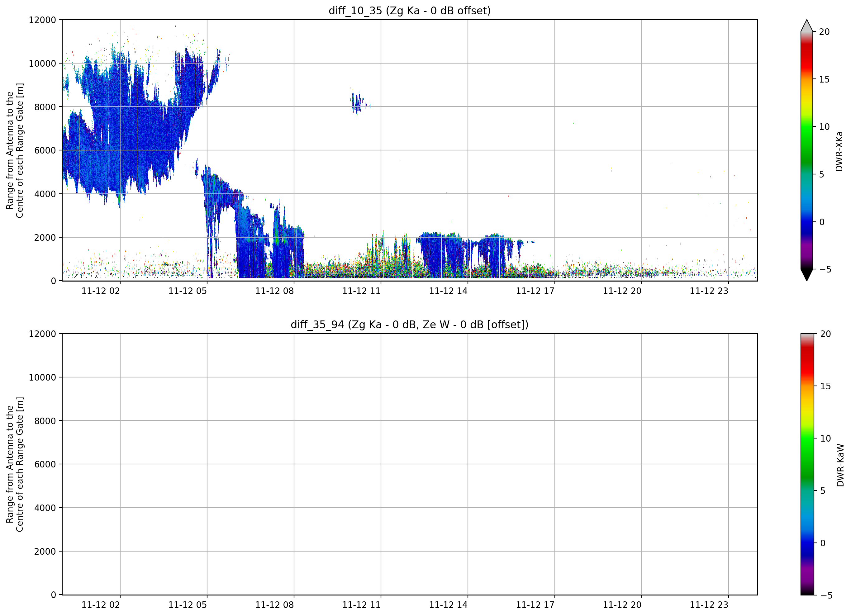Click the bottom colorbar tick label '−5'
Screen dimensions: 851x616
tap(826, 595)
